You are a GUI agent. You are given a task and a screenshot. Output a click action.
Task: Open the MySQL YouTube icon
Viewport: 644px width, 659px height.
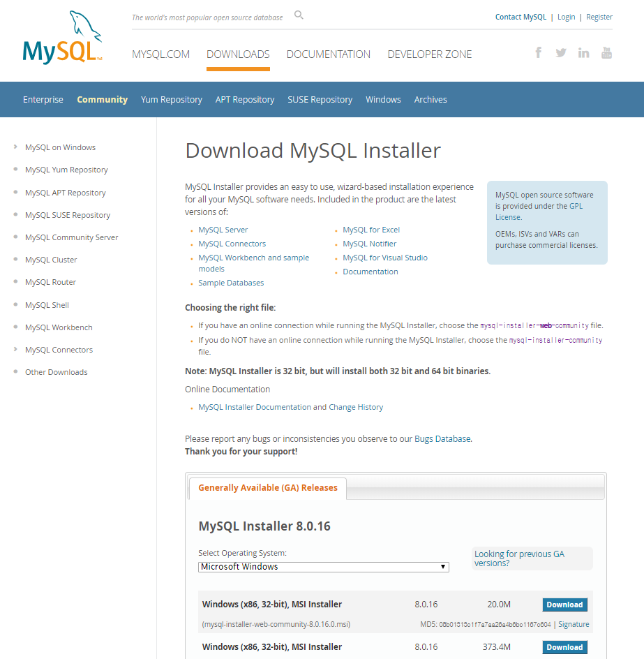click(606, 52)
